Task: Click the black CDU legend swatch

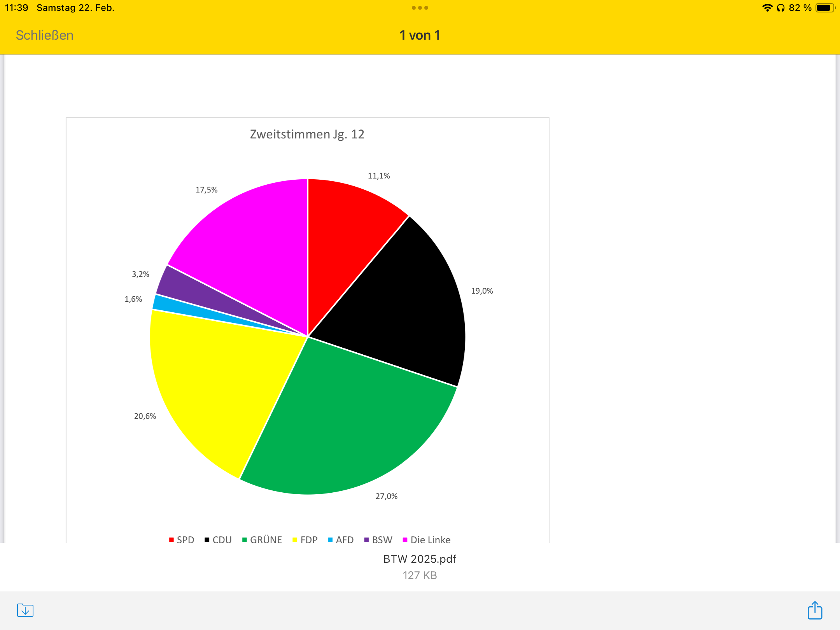Action: pyautogui.click(x=207, y=540)
